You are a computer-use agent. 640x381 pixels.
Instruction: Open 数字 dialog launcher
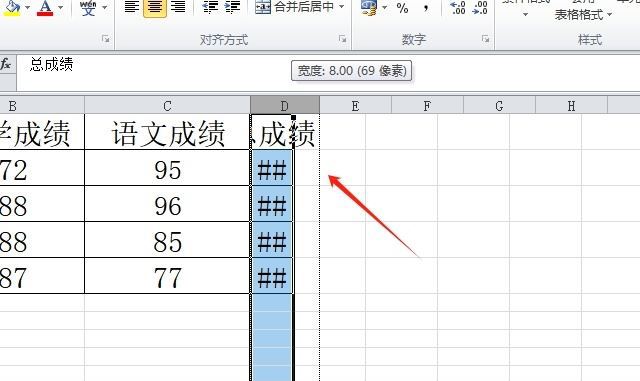tap(485, 39)
